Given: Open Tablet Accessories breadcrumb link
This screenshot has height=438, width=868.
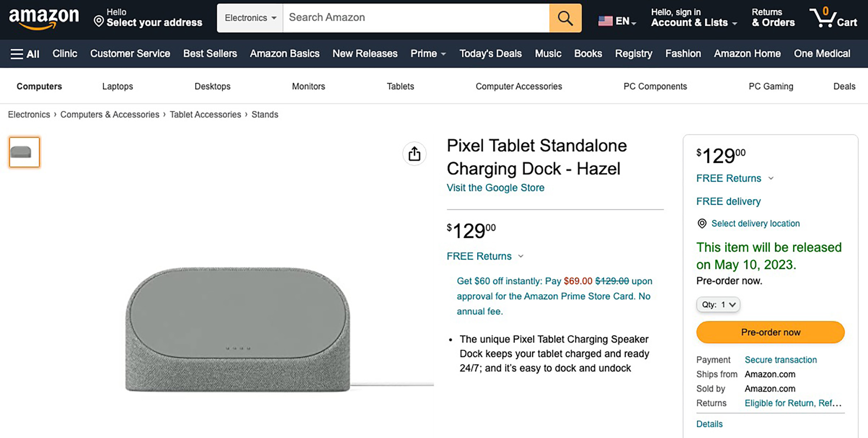Looking at the screenshot, I should point(205,114).
